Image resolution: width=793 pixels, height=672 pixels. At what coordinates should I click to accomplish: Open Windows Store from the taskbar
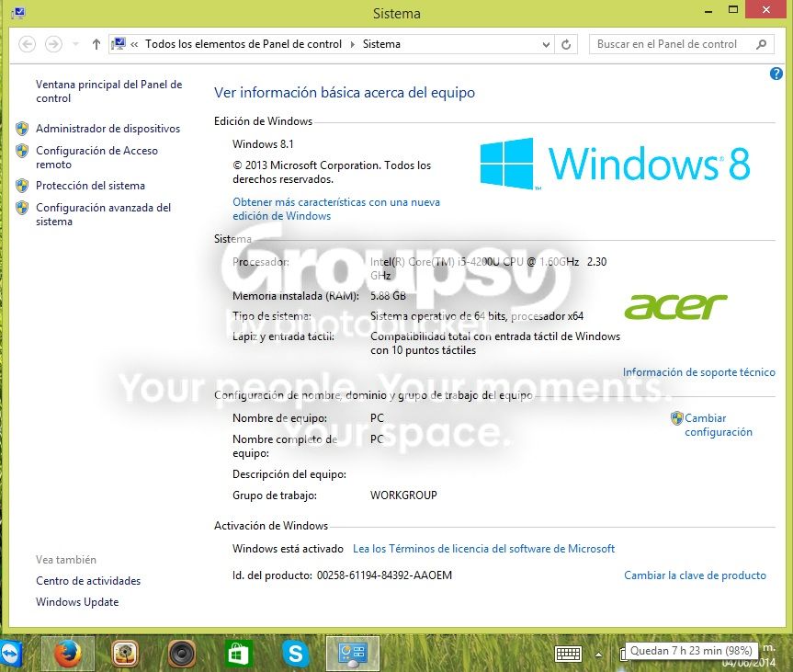click(x=238, y=654)
